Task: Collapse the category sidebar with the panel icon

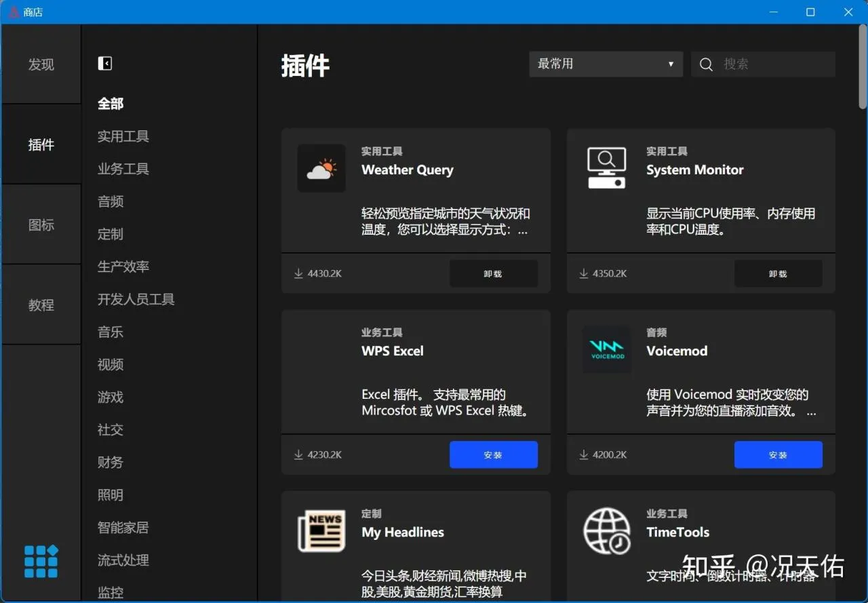Action: pyautogui.click(x=104, y=63)
